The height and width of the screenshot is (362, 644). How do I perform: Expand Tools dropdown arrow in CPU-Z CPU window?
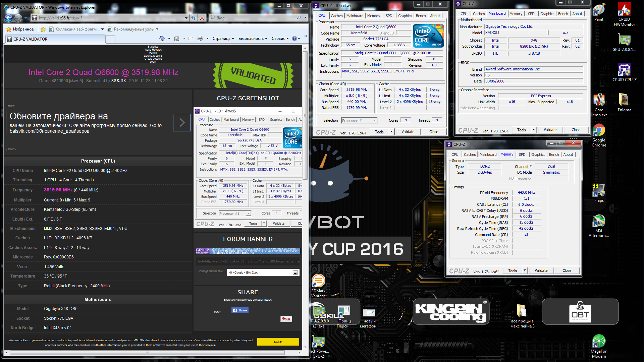point(391,132)
